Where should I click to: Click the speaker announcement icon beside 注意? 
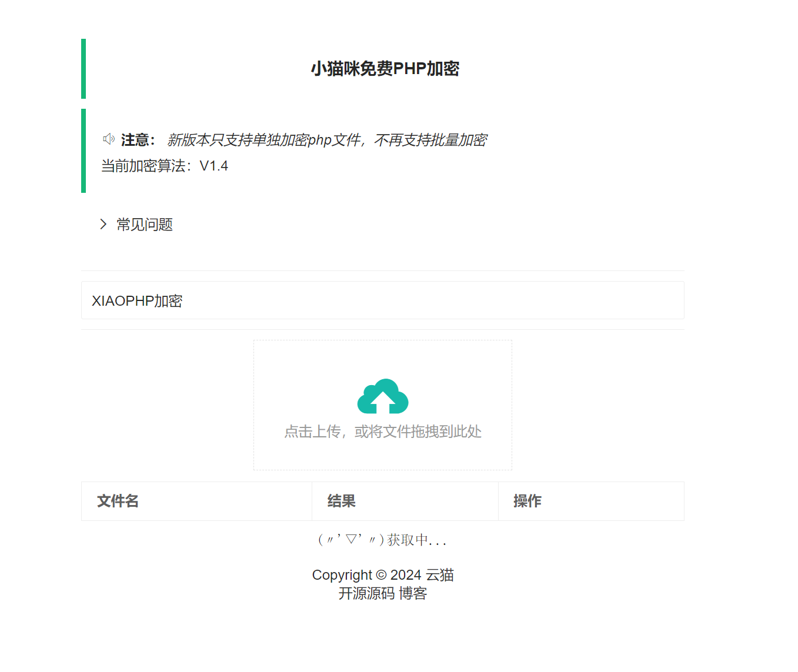109,139
